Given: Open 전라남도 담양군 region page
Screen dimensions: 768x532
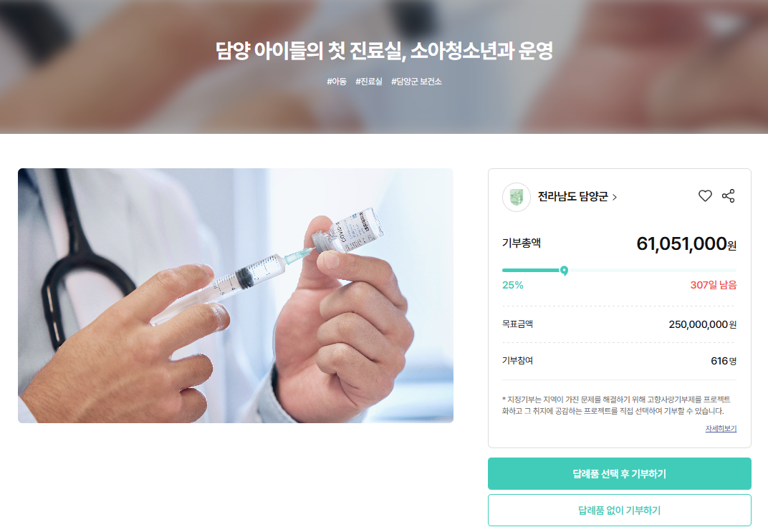Looking at the screenshot, I should point(572,197).
